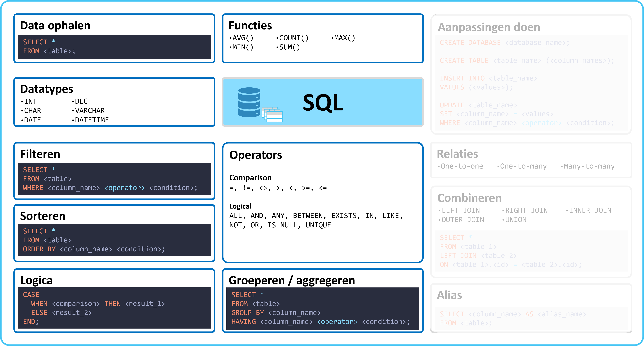The width and height of the screenshot is (644, 346).
Task: Select the One-to-many relation item
Action: click(522, 166)
